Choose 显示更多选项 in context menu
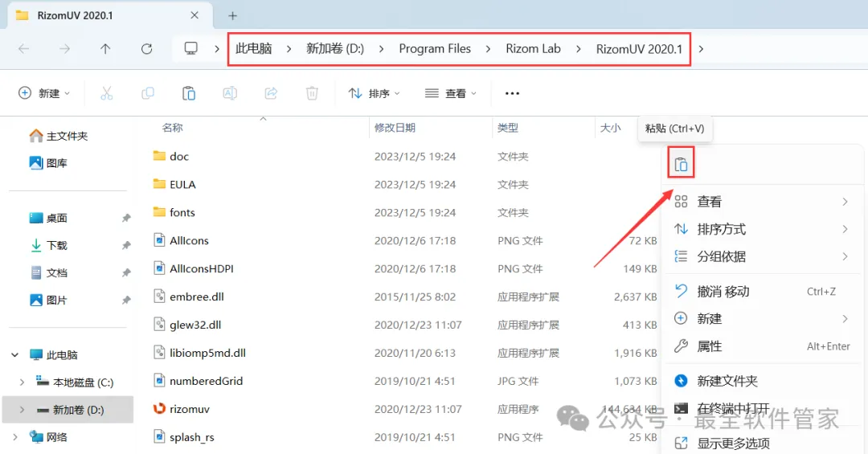The width and height of the screenshot is (868, 454). point(762,443)
